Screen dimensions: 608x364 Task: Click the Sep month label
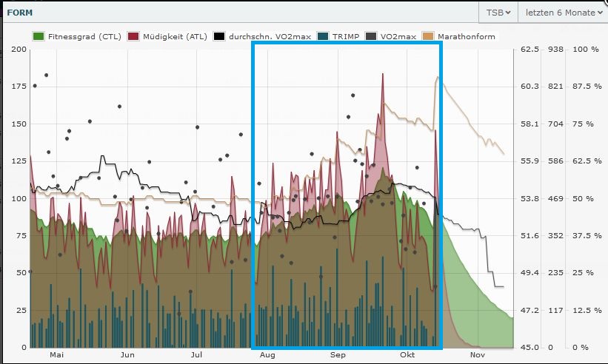click(338, 355)
